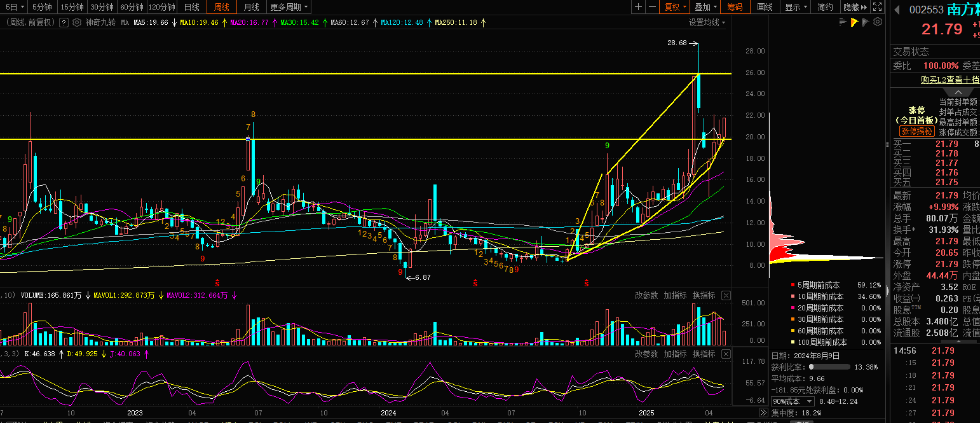The height and width of the screenshot is (423, 980).
Task: Click 换指标 in the KDJ panel
Action: click(x=704, y=354)
